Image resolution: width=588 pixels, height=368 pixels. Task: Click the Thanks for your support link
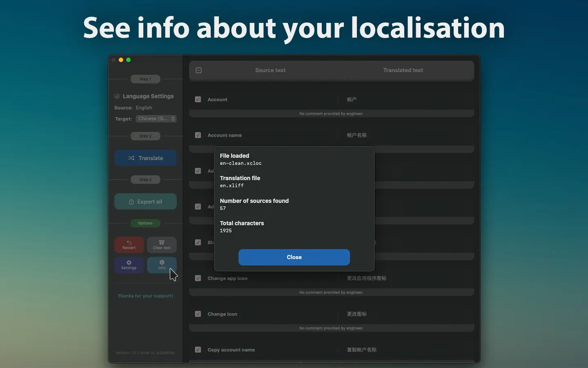coord(145,296)
